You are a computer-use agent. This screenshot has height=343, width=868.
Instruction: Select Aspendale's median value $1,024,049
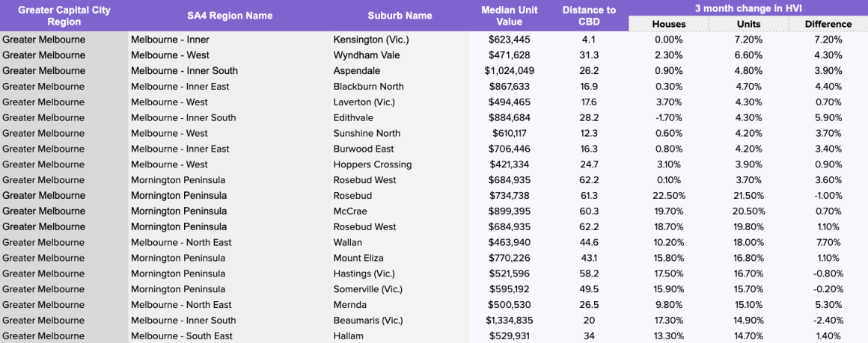tap(509, 71)
